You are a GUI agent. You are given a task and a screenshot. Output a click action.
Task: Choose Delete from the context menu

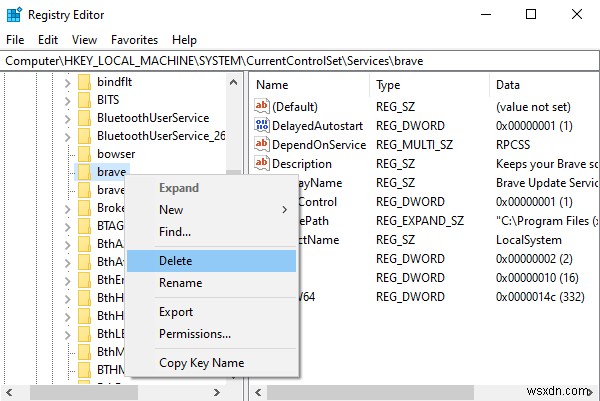[211, 261]
